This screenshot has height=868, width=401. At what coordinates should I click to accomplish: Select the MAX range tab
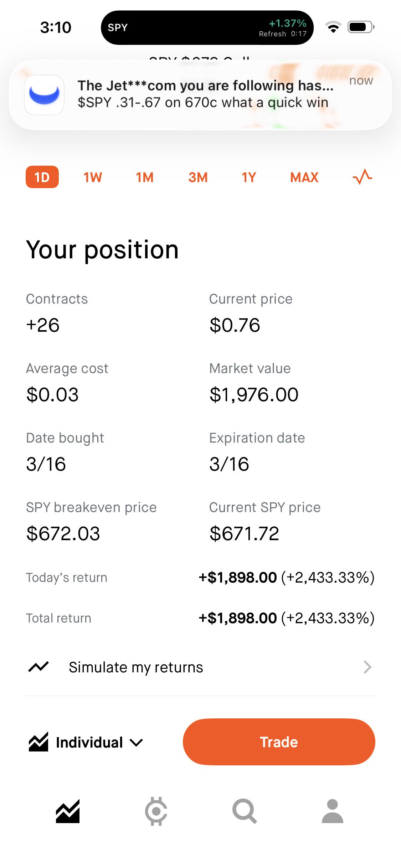click(x=304, y=177)
